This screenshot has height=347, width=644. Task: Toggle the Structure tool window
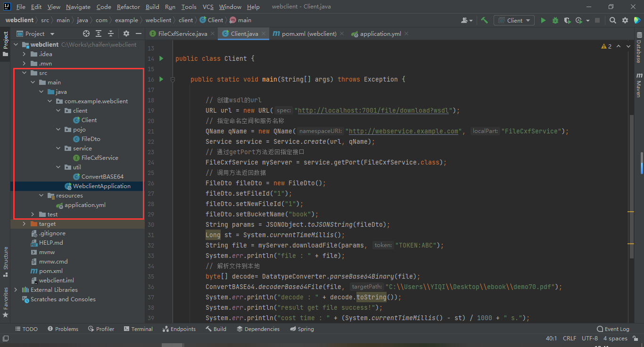pos(5,262)
